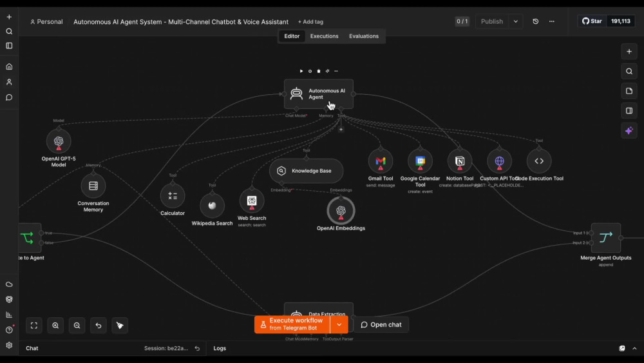
Task: Select the Code Execution Tool node
Action: click(539, 161)
